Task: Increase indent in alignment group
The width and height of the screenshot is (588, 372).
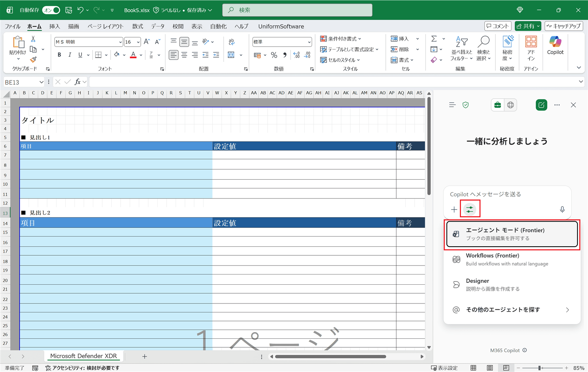Action: 216,55
